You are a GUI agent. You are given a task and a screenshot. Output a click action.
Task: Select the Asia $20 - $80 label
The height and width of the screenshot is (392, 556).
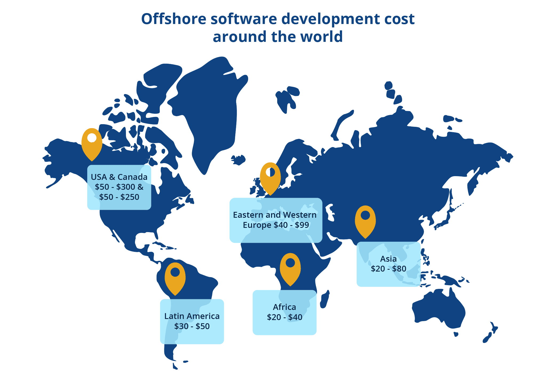tap(388, 264)
